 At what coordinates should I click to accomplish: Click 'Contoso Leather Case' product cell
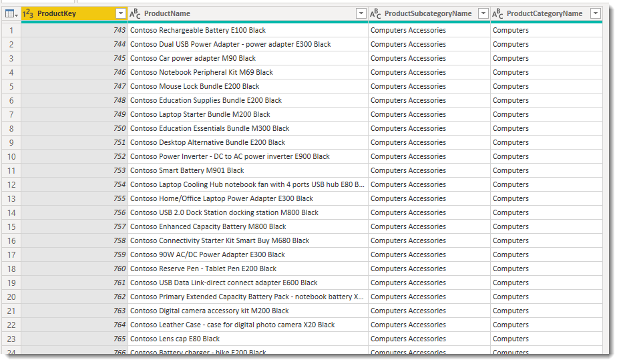[248, 325]
